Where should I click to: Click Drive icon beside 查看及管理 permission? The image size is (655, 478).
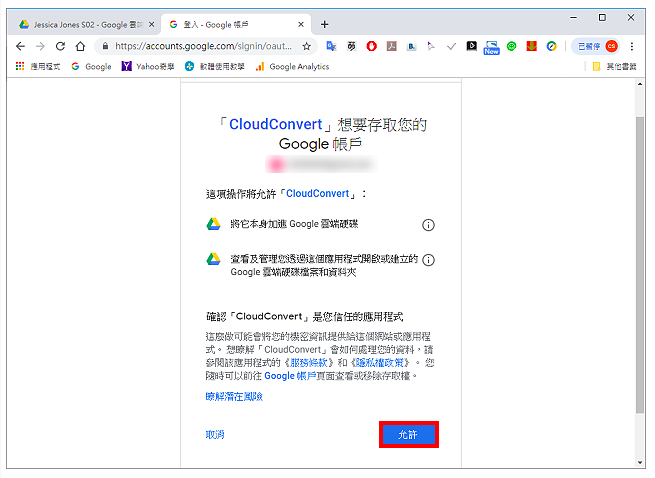[213, 259]
